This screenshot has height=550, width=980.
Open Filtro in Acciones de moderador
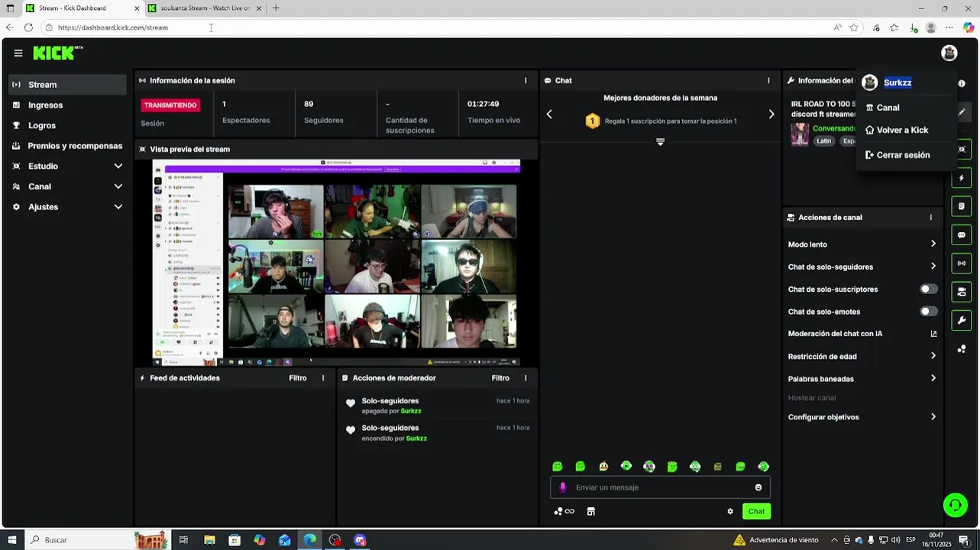[500, 378]
